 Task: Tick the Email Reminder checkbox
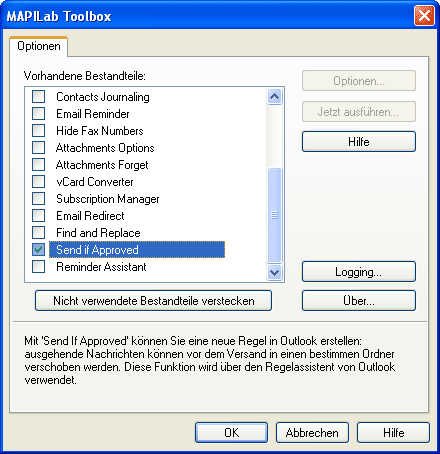39,114
